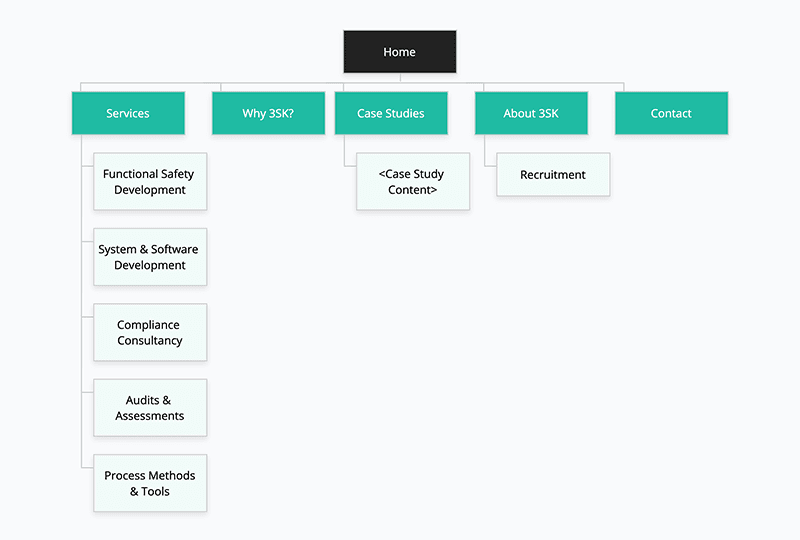Click the About 3SK node

[531, 113]
